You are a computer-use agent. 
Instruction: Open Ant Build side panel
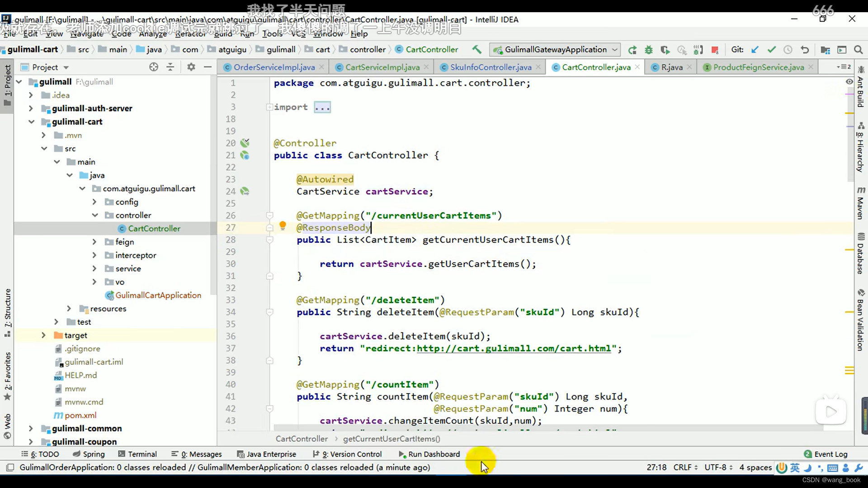coord(861,88)
